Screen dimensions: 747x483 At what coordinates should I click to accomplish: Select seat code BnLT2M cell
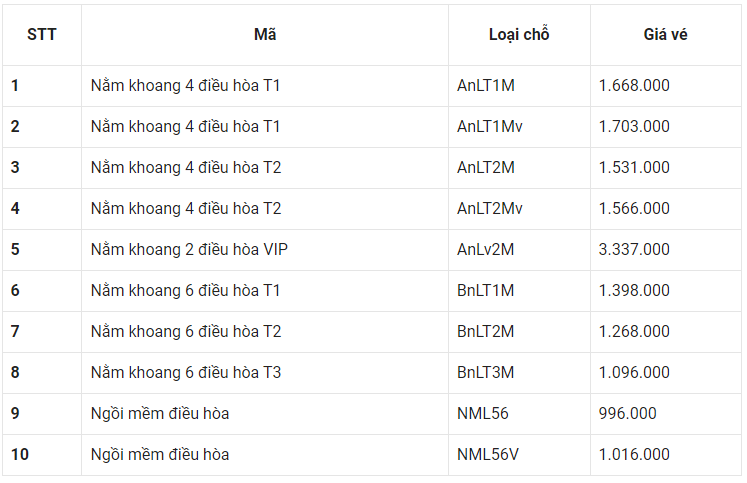tap(486, 332)
